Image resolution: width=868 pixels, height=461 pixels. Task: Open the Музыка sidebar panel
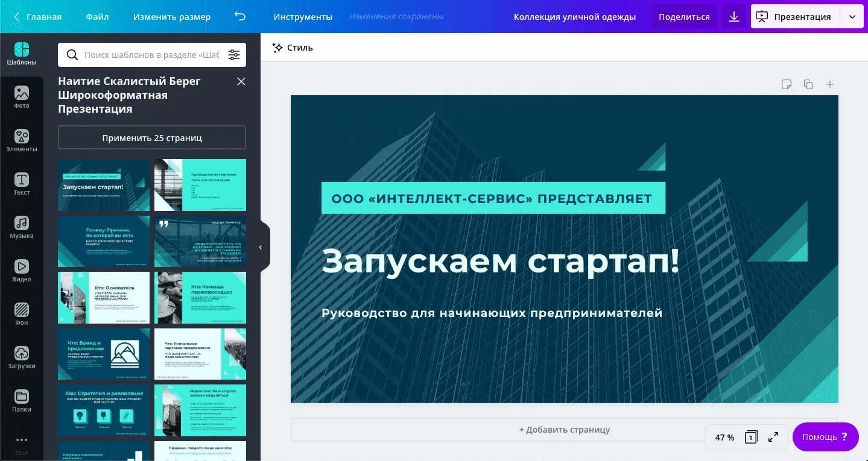point(22,228)
